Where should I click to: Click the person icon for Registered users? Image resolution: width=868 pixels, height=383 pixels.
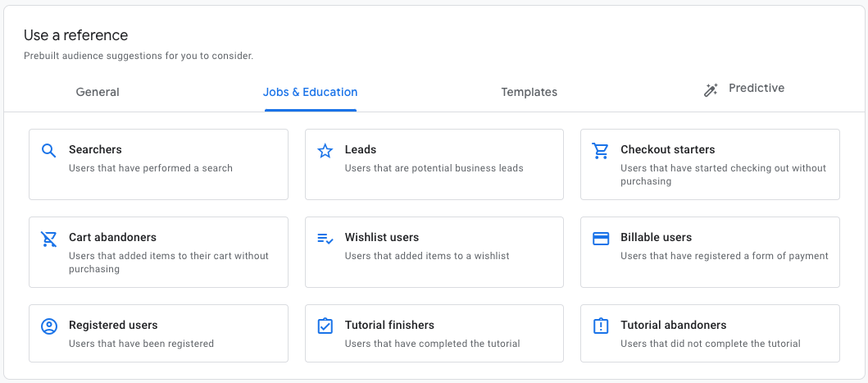point(49,326)
